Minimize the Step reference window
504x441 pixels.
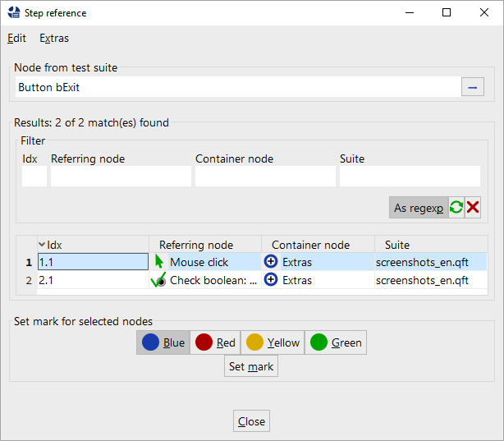pos(410,12)
